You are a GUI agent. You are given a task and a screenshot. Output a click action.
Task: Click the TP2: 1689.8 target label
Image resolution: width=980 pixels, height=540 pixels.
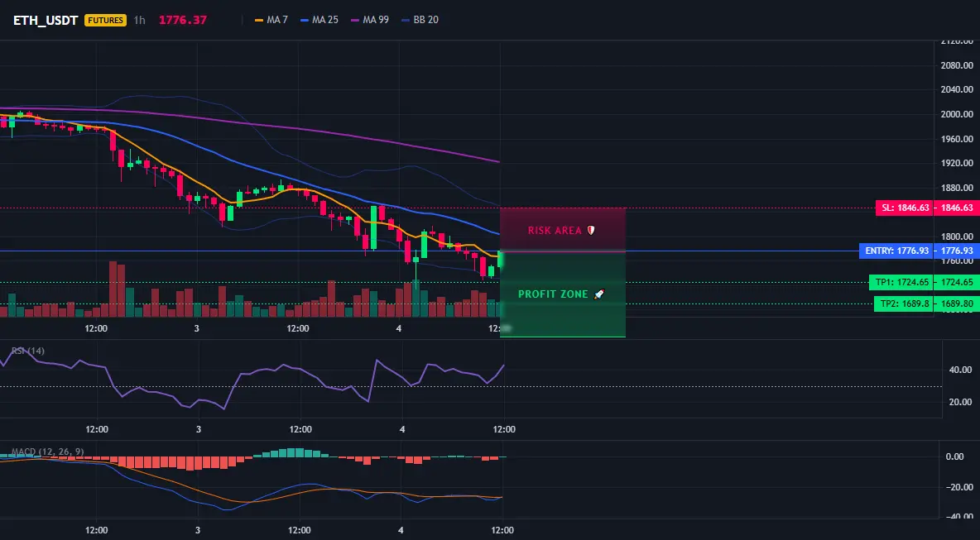pos(903,304)
